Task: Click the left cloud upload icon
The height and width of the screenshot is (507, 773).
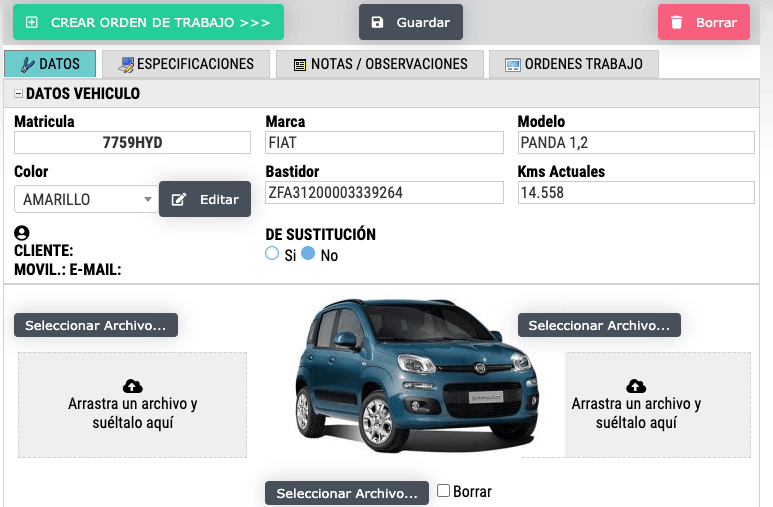Action: [132, 385]
